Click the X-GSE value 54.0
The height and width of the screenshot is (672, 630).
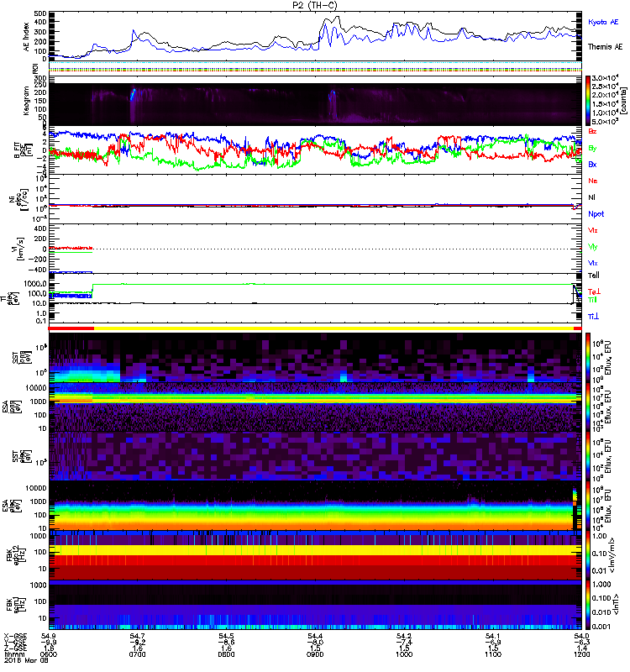[581, 637]
